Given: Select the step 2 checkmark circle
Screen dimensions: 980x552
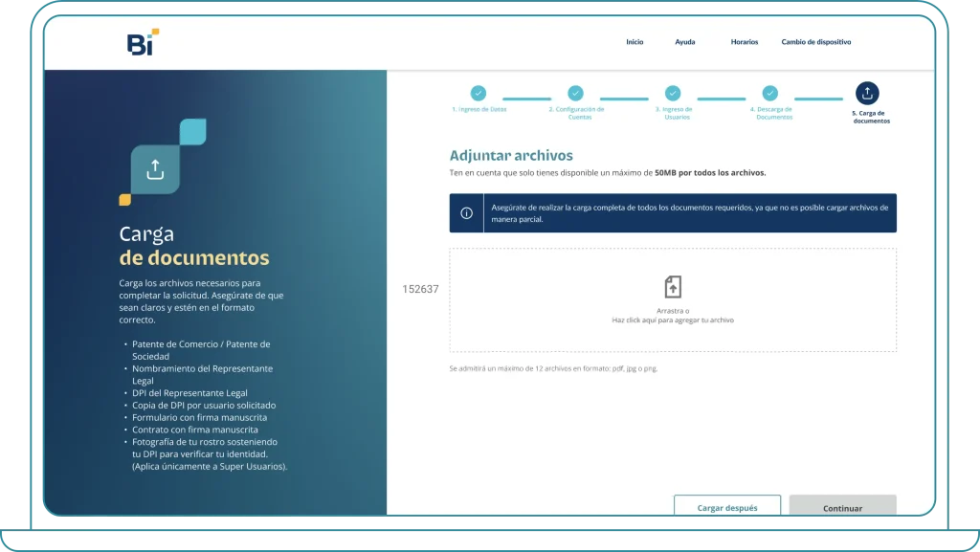Looking at the screenshot, I should click(x=575, y=93).
